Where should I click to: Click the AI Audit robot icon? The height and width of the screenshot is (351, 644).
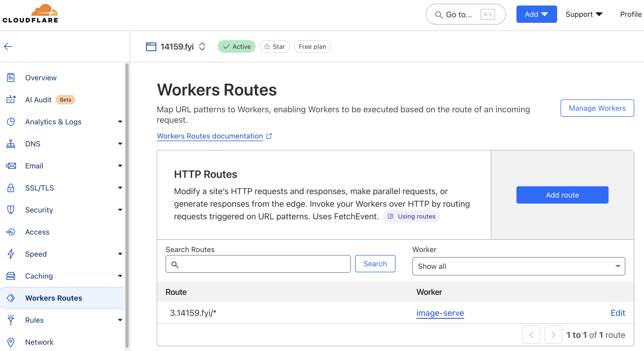[11, 100]
